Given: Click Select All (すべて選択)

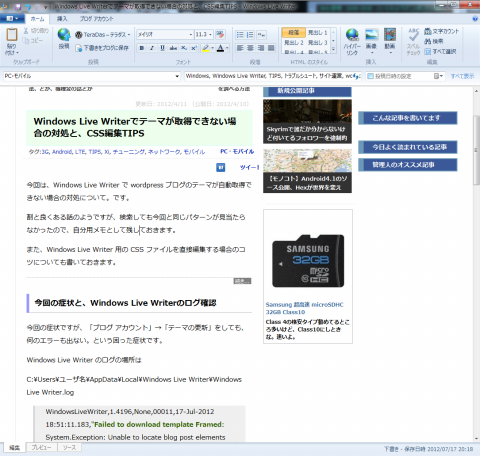Looking at the screenshot, I should (x=440, y=51).
